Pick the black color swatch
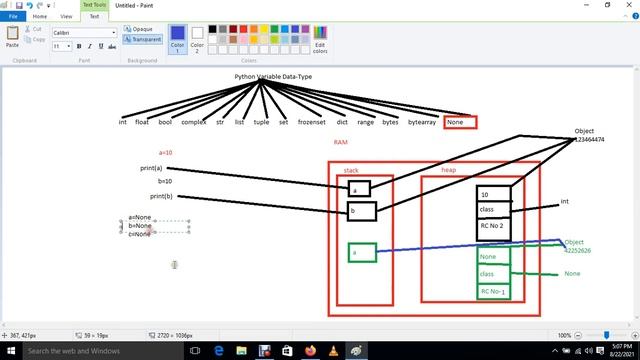The image size is (640, 360). pyautogui.click(x=213, y=29)
